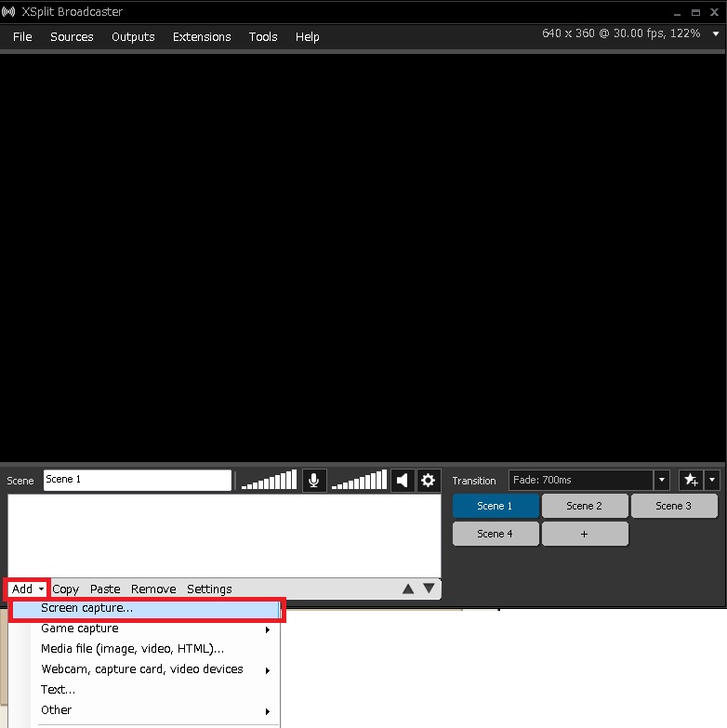Choose Screen capture... from the Add menu
This screenshot has width=727, height=728.
coord(146,608)
